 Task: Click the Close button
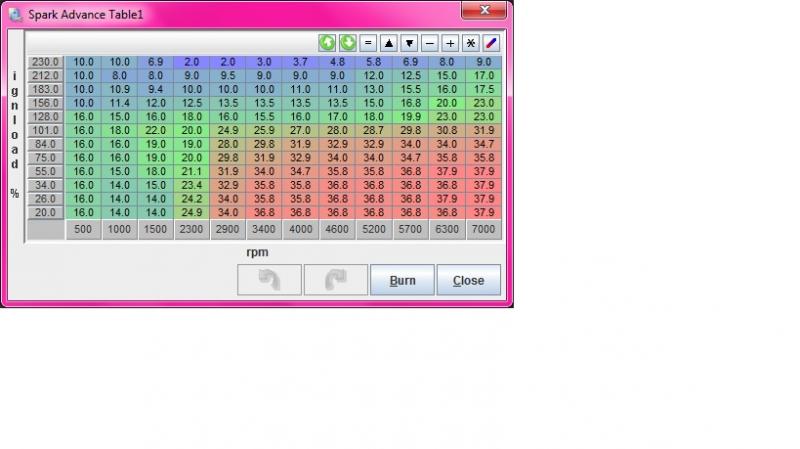[468, 280]
